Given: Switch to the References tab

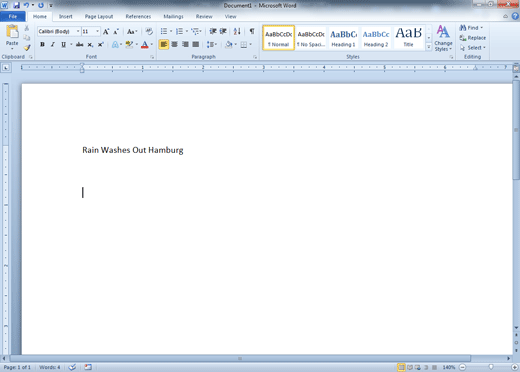Looking at the screenshot, I should 138,16.
